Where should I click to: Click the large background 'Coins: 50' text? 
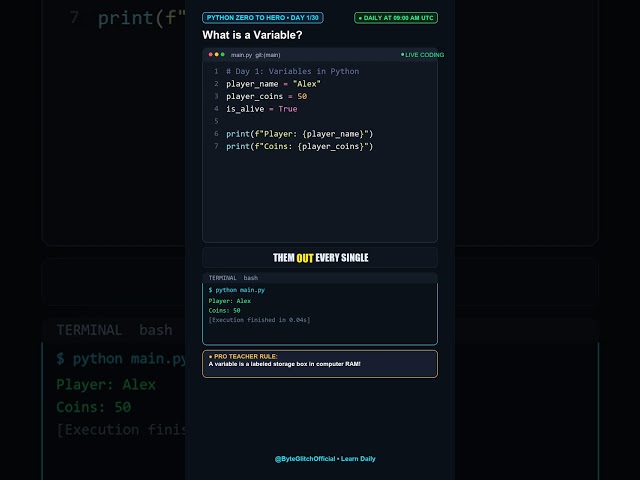pyautogui.click(x=93, y=407)
